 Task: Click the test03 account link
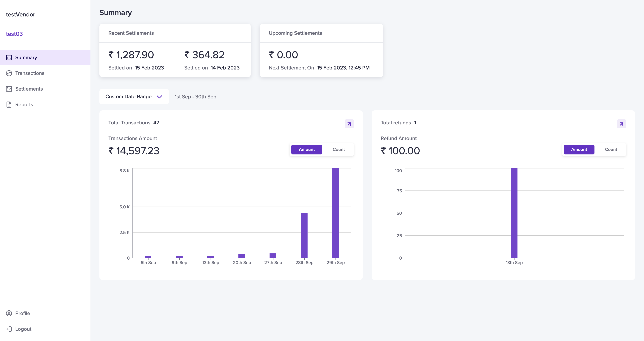point(14,34)
